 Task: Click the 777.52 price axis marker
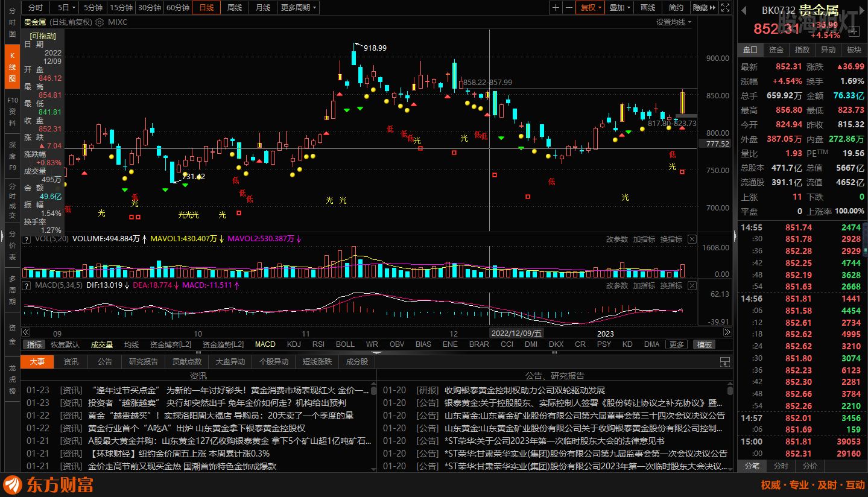(x=714, y=144)
